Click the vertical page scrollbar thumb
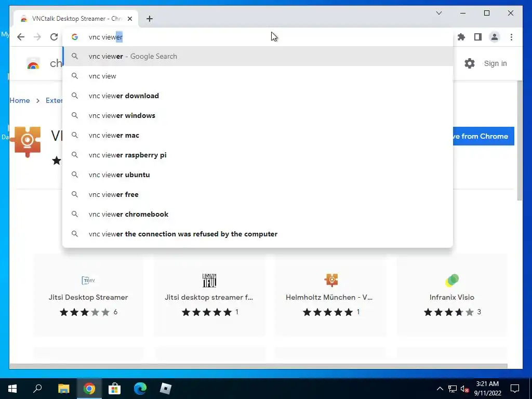This screenshot has width=532, height=399. 520,141
